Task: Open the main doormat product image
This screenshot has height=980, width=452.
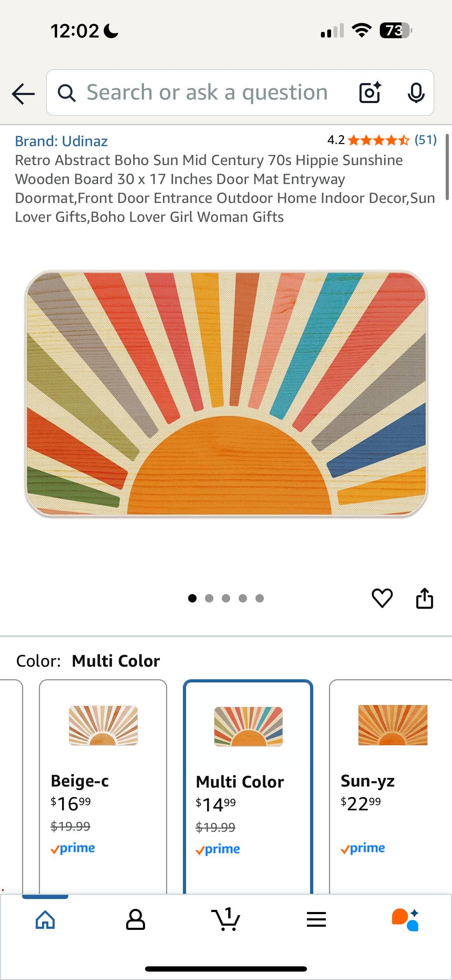Action: [x=226, y=393]
